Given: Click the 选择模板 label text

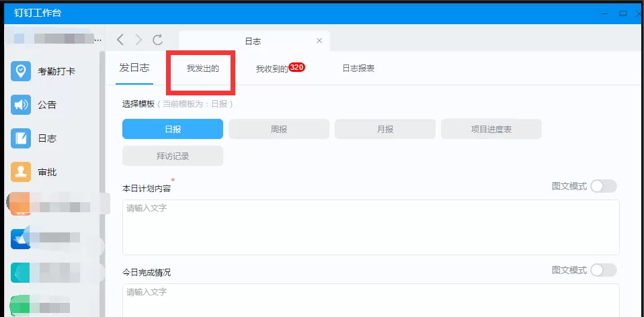Looking at the screenshot, I should tap(138, 104).
